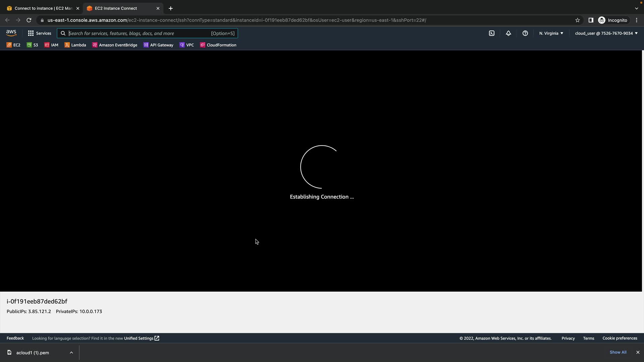Open the AWS CloudShell icon

pos(492,33)
